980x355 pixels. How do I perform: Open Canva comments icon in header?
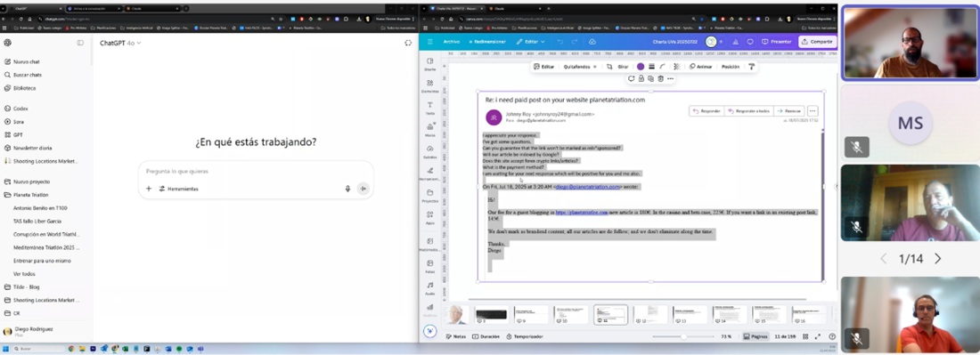[750, 42]
